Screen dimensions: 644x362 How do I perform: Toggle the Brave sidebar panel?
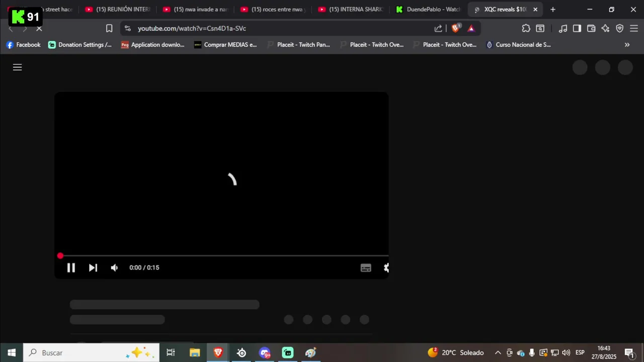[x=577, y=29]
